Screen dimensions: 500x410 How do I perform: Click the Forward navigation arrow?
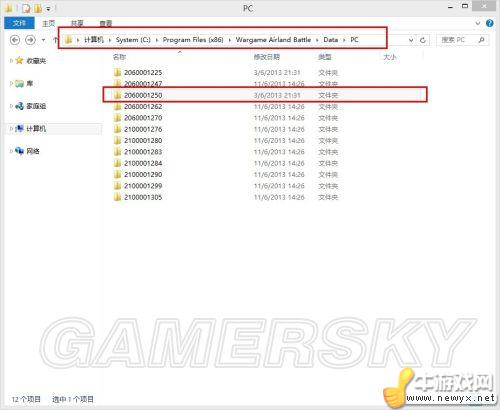[30, 40]
